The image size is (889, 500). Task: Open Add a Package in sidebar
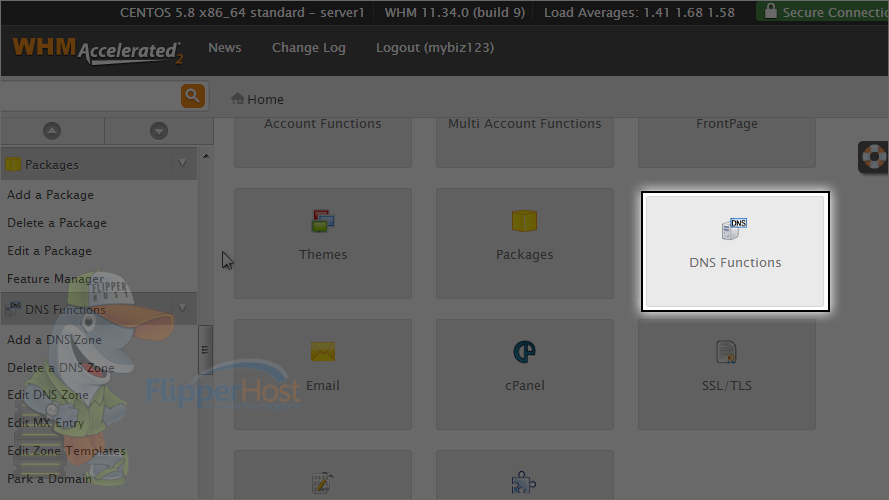click(x=50, y=194)
